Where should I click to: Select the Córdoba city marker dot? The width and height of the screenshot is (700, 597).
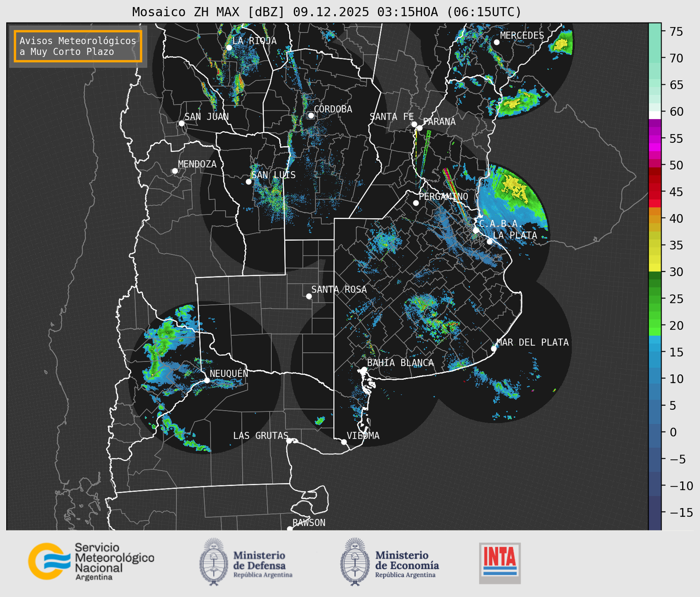click(x=311, y=115)
